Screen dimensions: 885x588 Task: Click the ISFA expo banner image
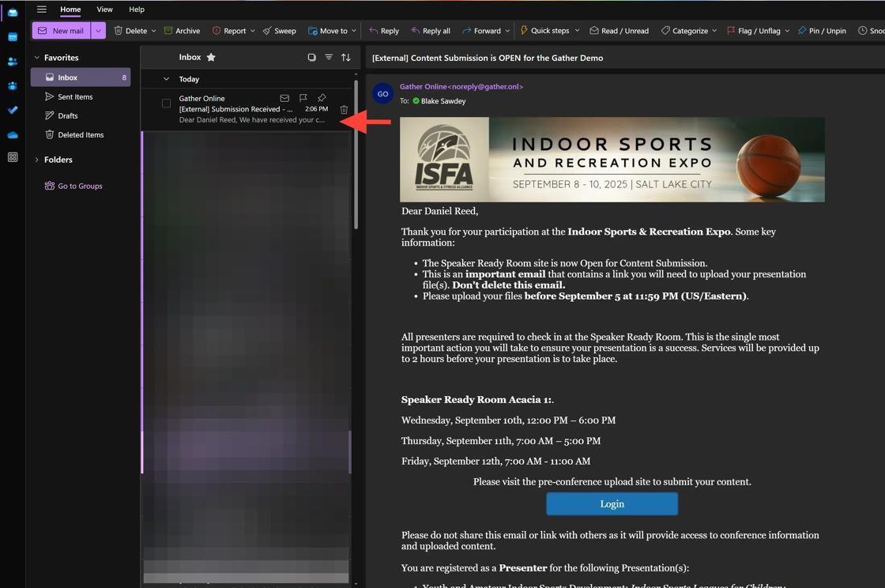(612, 160)
